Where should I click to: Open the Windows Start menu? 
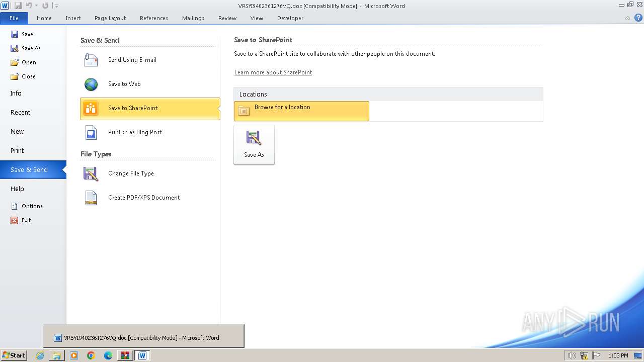14,355
